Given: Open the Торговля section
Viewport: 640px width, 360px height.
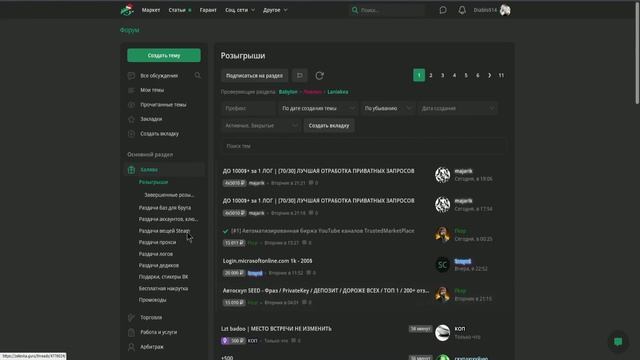Looking at the screenshot, I should coord(151,318).
